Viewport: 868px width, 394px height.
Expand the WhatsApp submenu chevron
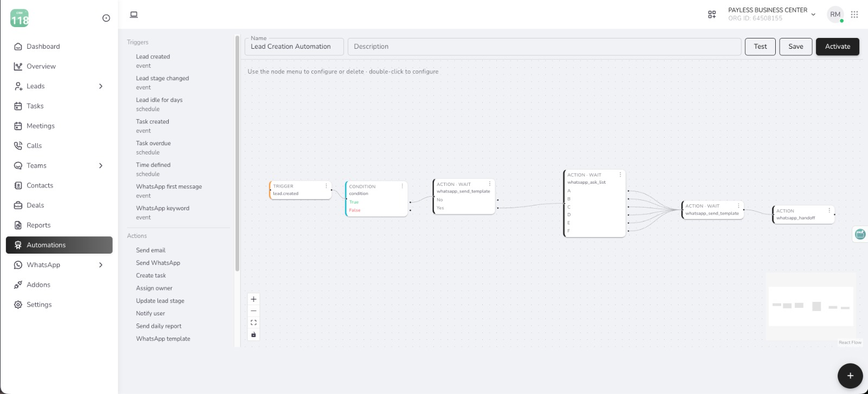click(101, 265)
